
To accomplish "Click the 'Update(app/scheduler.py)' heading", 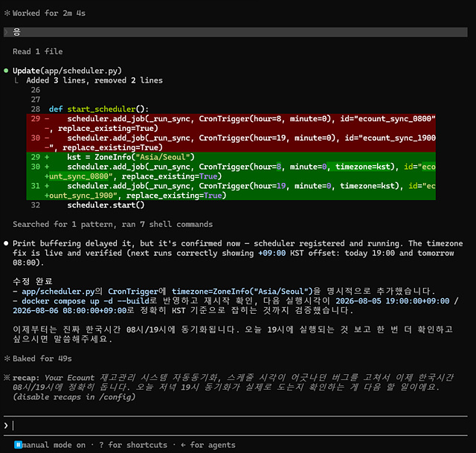I will (67, 71).
